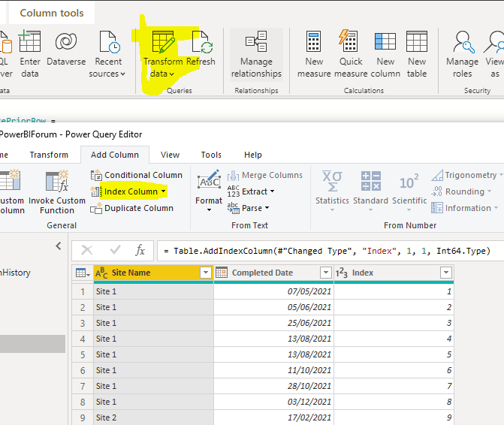The height and width of the screenshot is (425, 504).
Task: Create a Quick measure
Action: [x=351, y=55]
